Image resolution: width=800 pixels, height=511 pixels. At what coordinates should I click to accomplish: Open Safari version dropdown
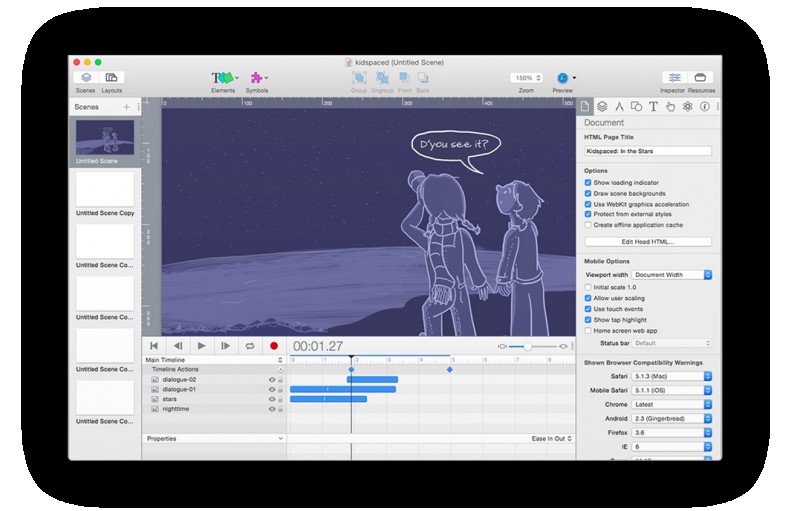point(671,376)
